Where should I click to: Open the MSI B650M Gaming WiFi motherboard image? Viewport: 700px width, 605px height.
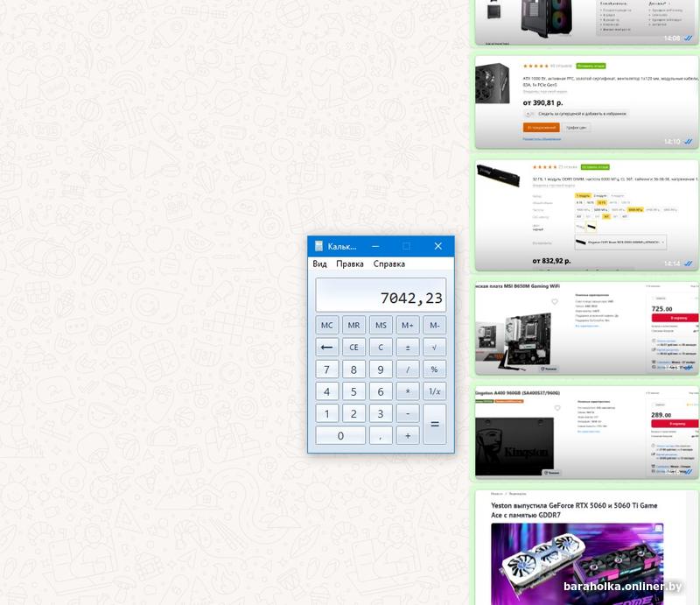586,328
